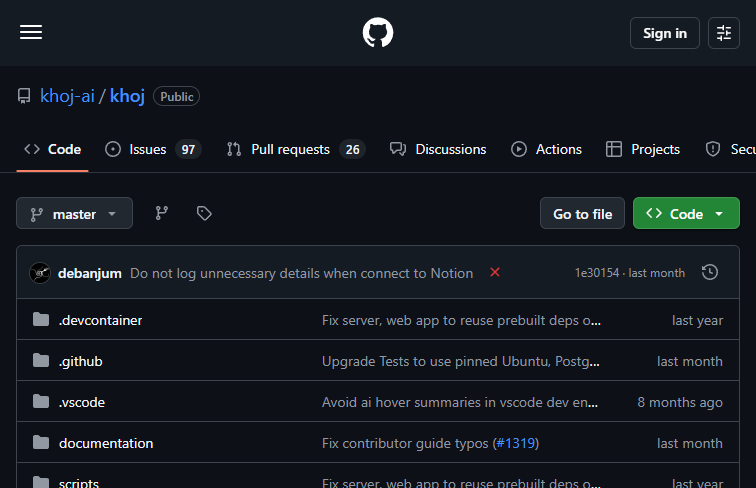The height and width of the screenshot is (488, 756).
Task: Click 'last month' timestamp on .github row
Action: coord(689,362)
